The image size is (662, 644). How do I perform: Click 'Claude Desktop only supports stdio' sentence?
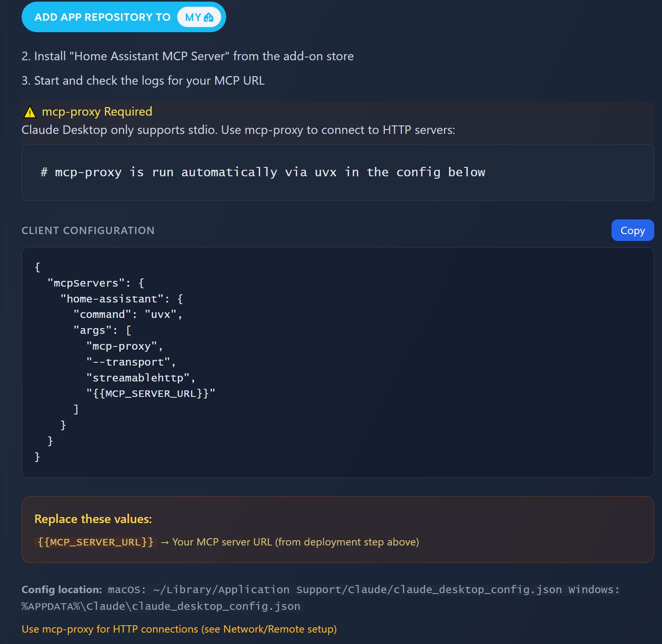tap(238, 130)
